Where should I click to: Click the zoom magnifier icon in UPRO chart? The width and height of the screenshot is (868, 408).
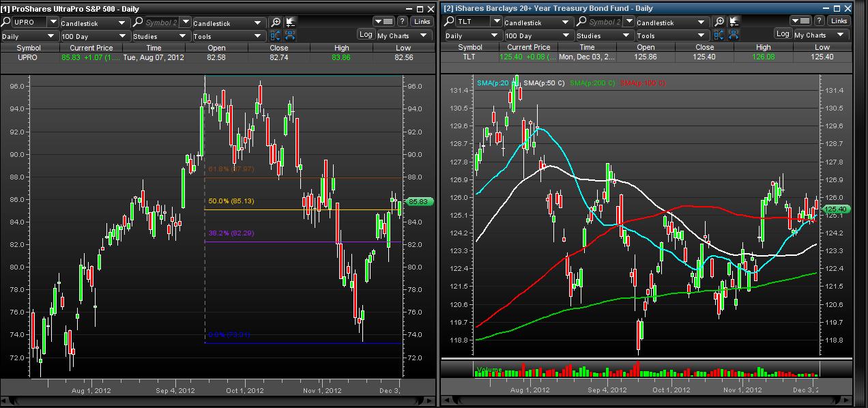pyautogui.click(x=276, y=23)
